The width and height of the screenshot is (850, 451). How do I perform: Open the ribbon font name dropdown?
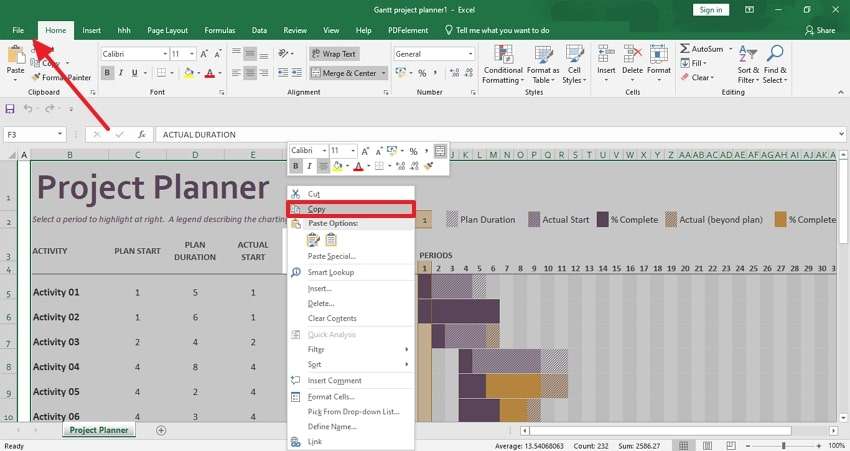[165, 54]
